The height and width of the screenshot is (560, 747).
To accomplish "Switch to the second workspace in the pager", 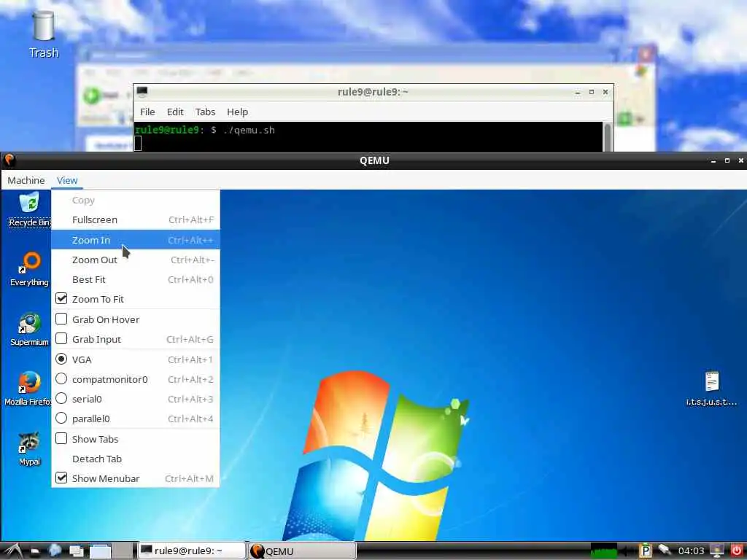I will pyautogui.click(x=123, y=551).
